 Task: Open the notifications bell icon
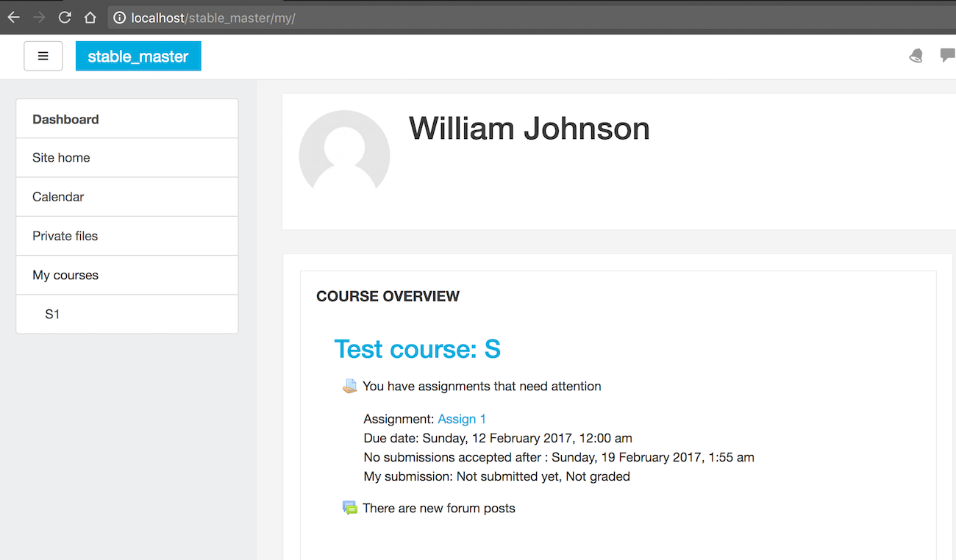click(x=916, y=56)
